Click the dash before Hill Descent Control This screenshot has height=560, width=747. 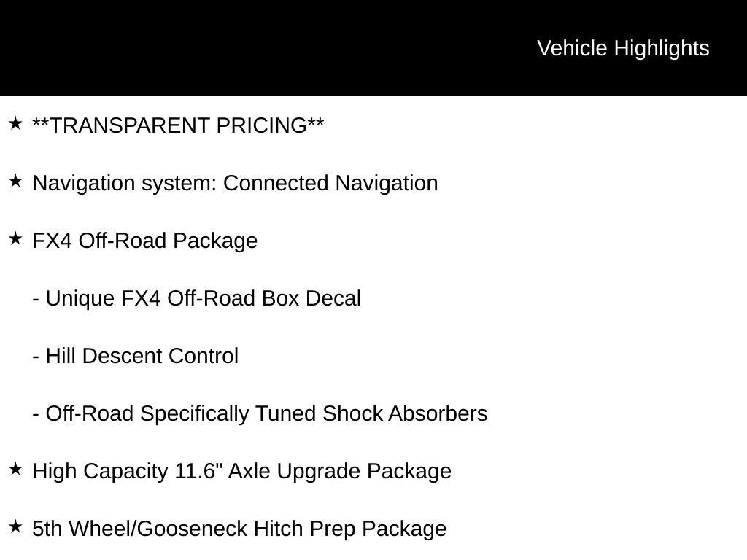(x=36, y=358)
